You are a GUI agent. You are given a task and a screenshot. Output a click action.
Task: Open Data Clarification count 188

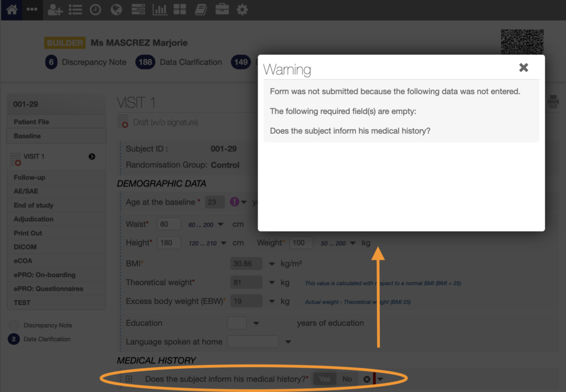tap(145, 62)
